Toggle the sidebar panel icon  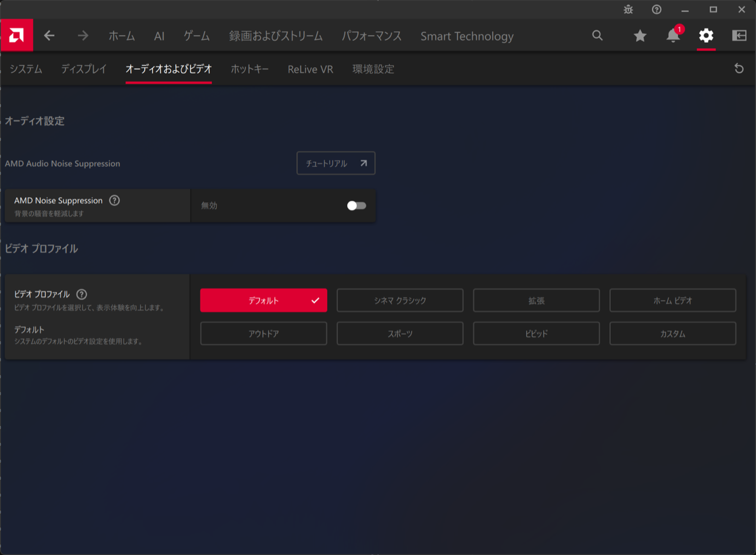(739, 36)
